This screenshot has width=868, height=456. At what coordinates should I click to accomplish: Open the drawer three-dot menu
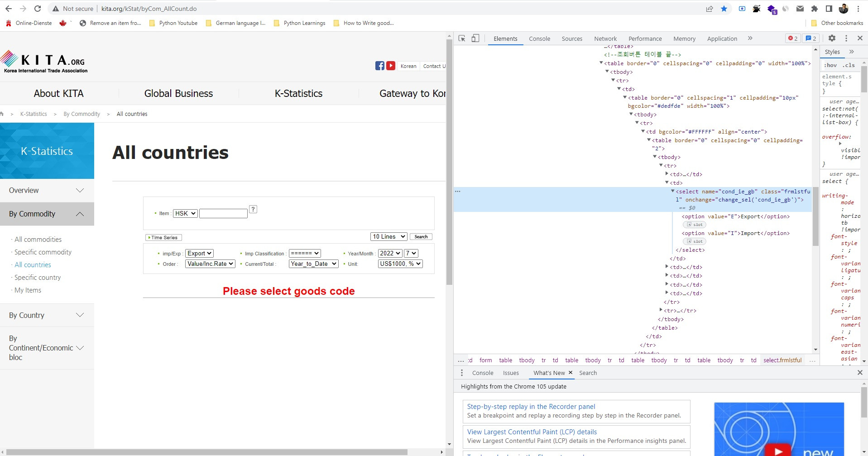pos(462,373)
